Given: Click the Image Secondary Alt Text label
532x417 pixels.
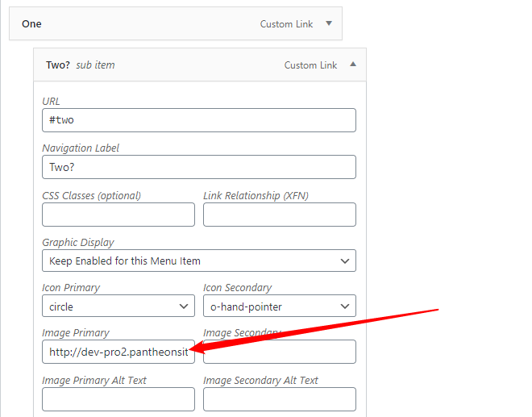Looking at the screenshot, I should (x=260, y=381).
